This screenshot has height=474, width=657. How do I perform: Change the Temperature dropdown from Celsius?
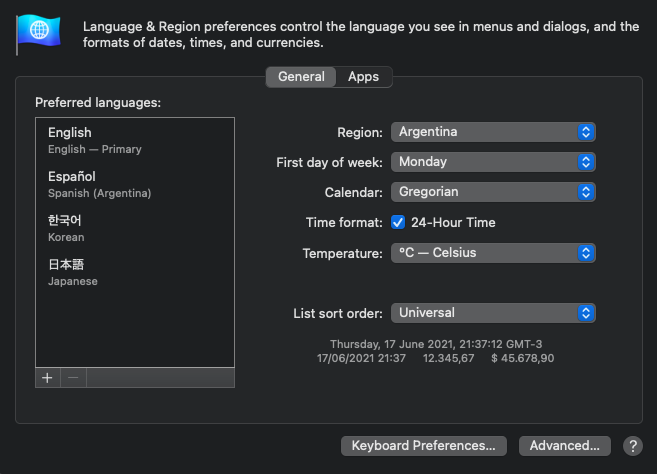point(493,253)
